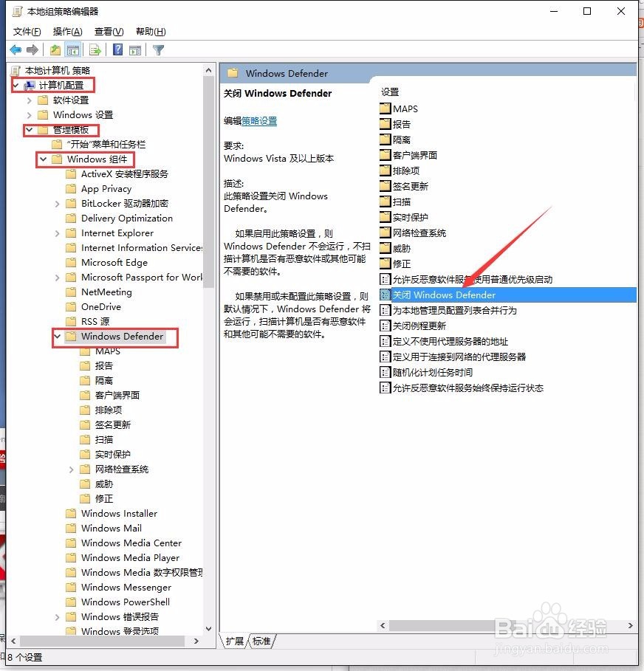This screenshot has width=644, height=671.
Task: Select the 关闭 Windows Defender policy
Action: tap(507, 295)
